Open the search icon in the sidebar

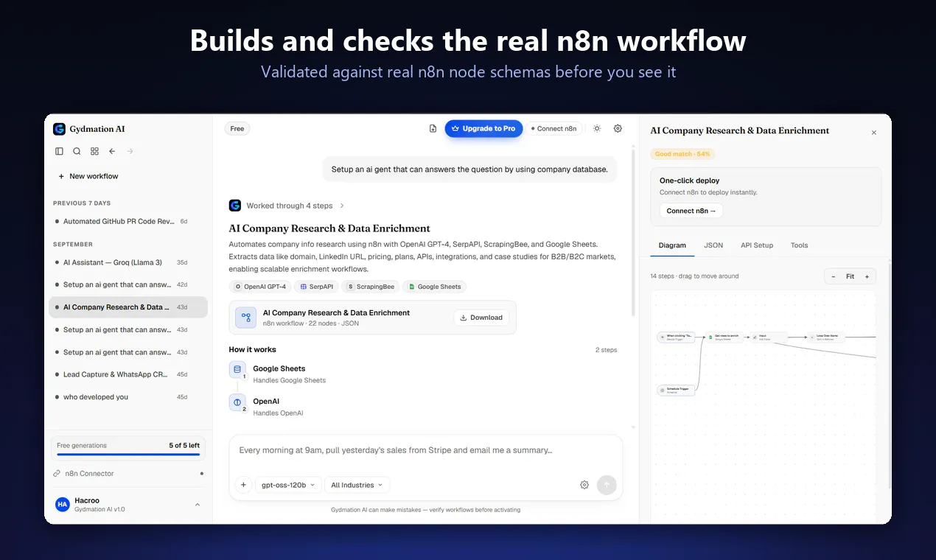[x=77, y=151]
